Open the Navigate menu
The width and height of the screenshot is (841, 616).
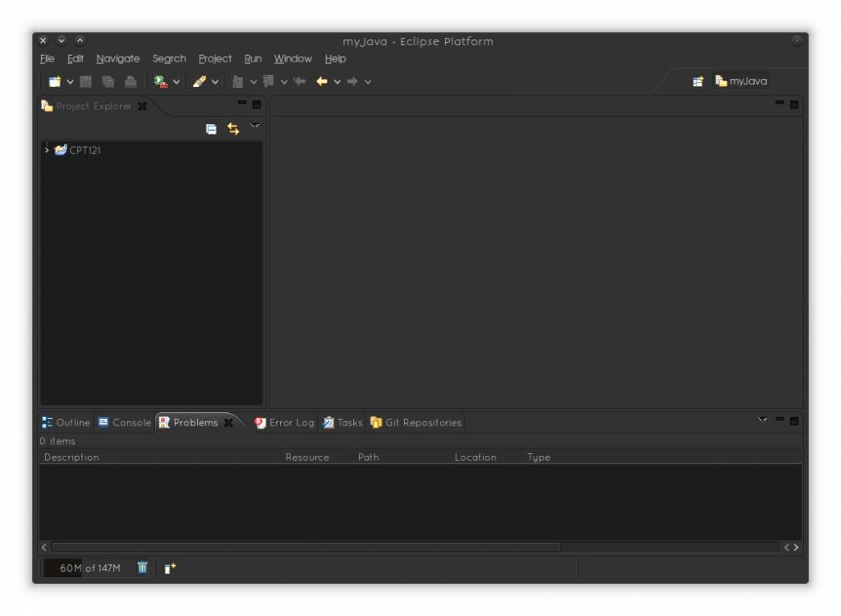click(x=117, y=59)
